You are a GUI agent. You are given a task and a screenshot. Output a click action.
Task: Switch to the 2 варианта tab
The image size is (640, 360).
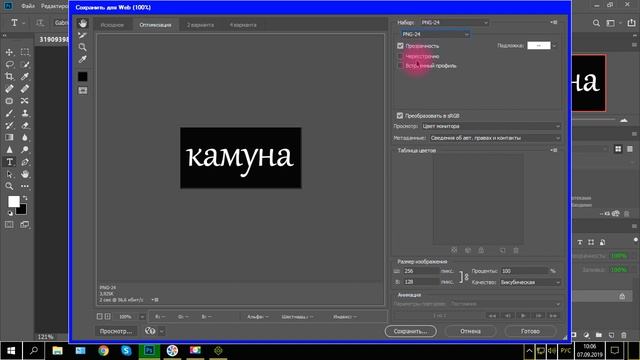pyautogui.click(x=200, y=25)
